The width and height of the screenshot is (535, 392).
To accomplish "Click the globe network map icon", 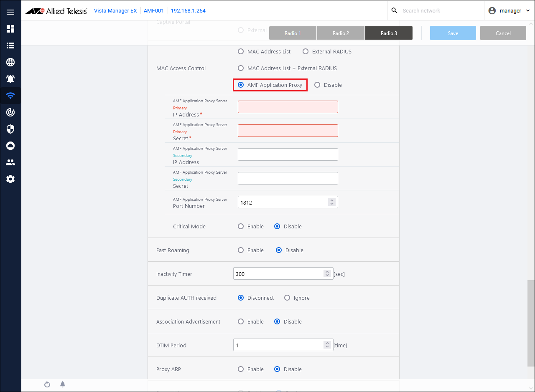I will [10, 62].
